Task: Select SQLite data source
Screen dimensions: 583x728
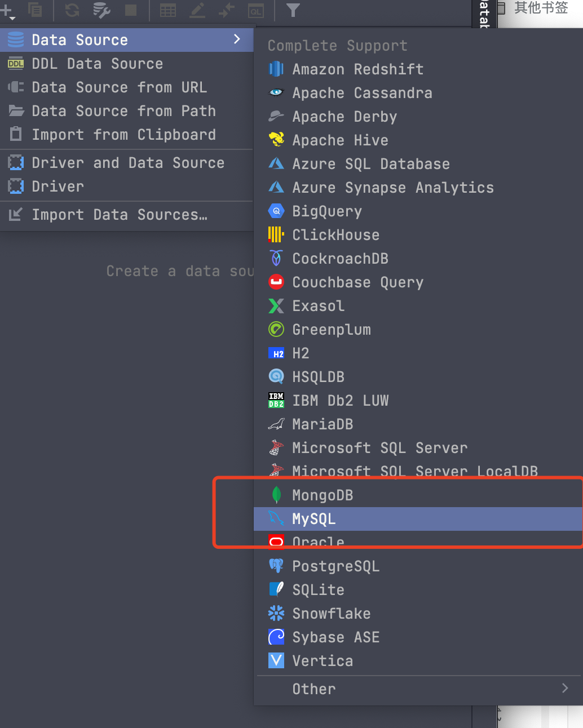Action: pyautogui.click(x=418, y=590)
